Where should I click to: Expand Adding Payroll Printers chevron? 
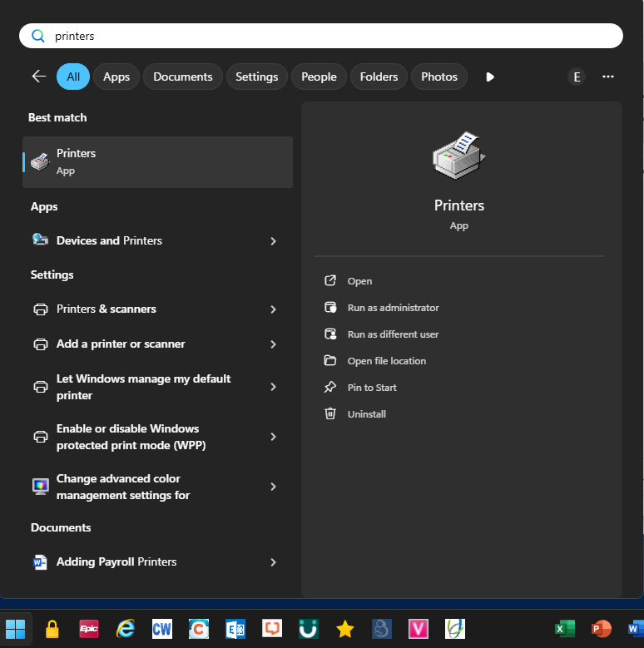(x=273, y=562)
